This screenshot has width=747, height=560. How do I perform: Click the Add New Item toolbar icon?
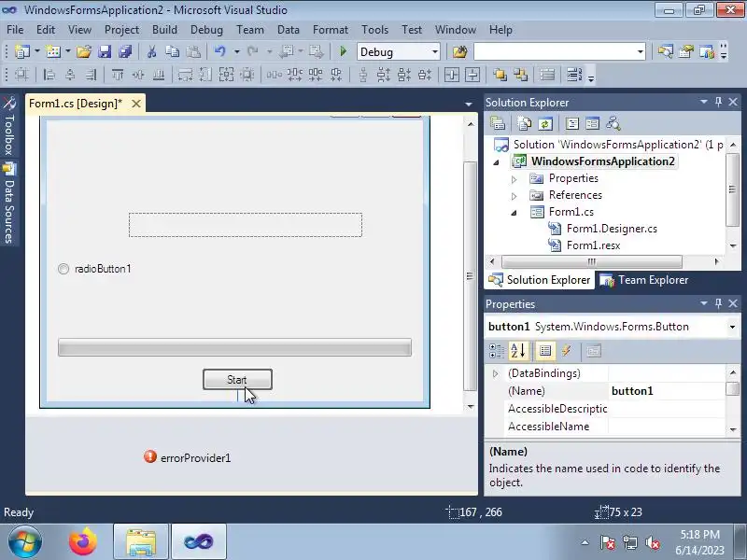[53, 51]
